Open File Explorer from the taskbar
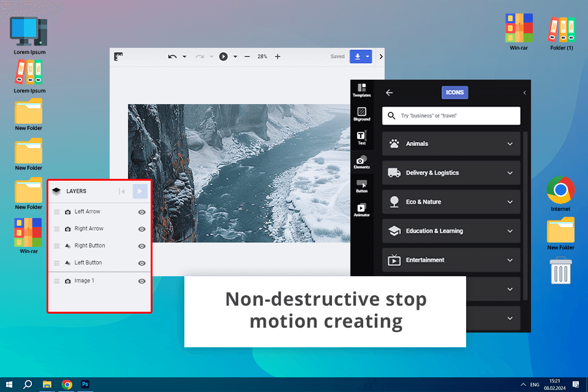588x392 pixels. [x=47, y=385]
